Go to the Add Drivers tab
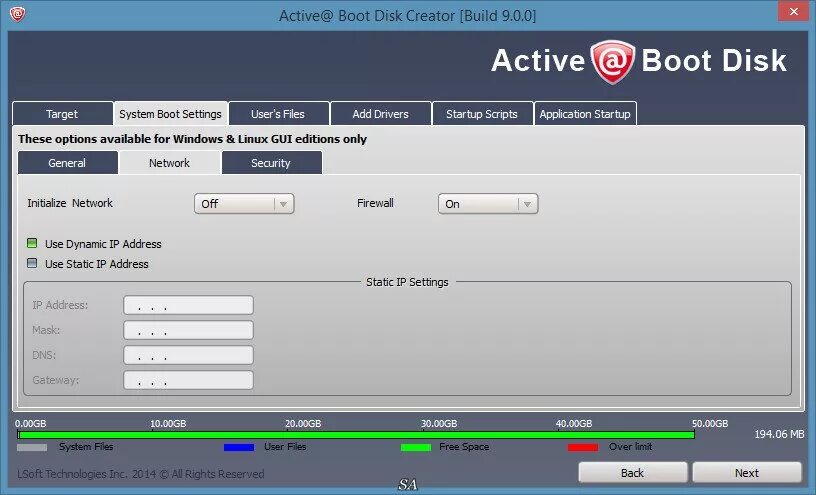This screenshot has height=495, width=816. (380, 113)
